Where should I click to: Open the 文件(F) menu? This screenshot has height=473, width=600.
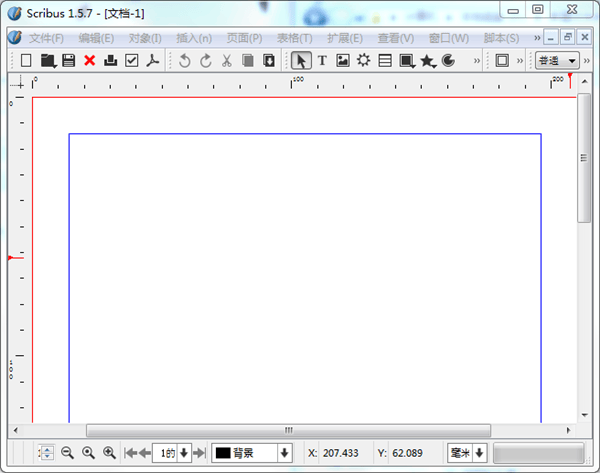pyautogui.click(x=46, y=37)
